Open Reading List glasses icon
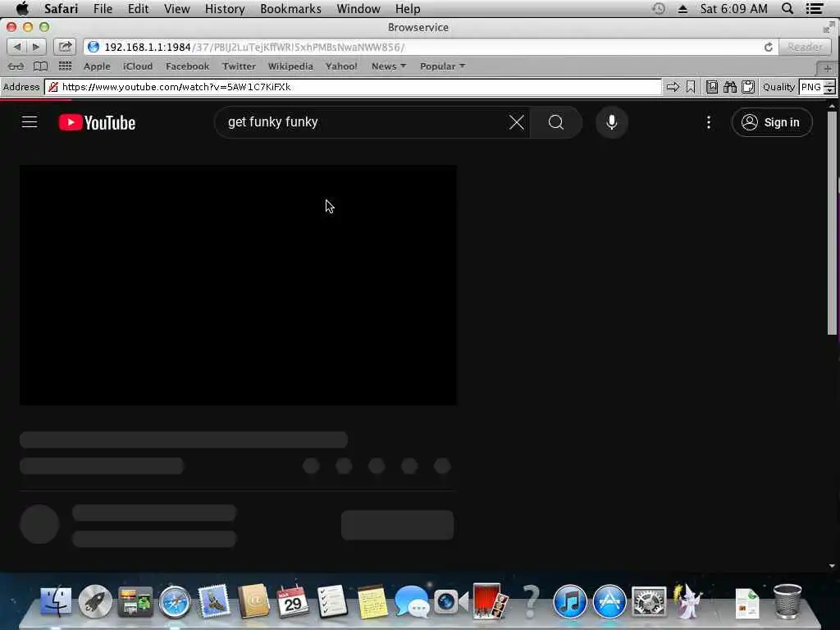Screen dimensions: 840x630 [x=16, y=66]
